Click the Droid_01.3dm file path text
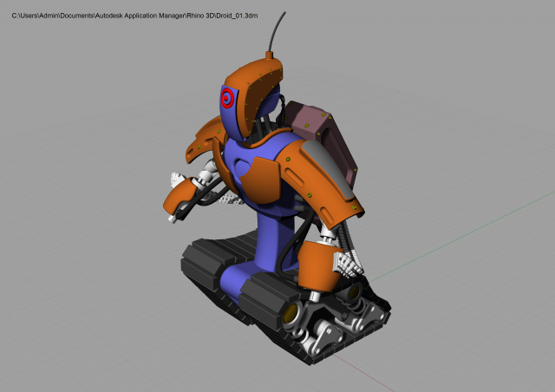The height and width of the screenshot is (392, 555). click(x=134, y=16)
